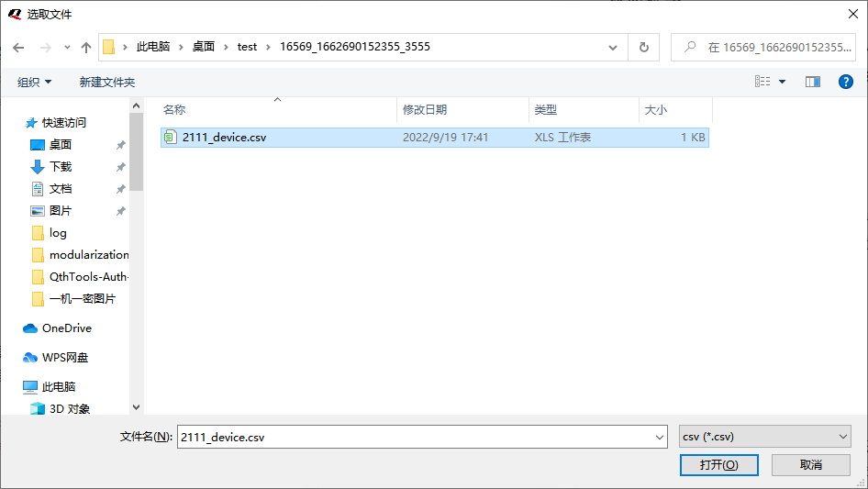
Task: Select 此电脑 breadcrumb in address bar
Action: tap(153, 47)
